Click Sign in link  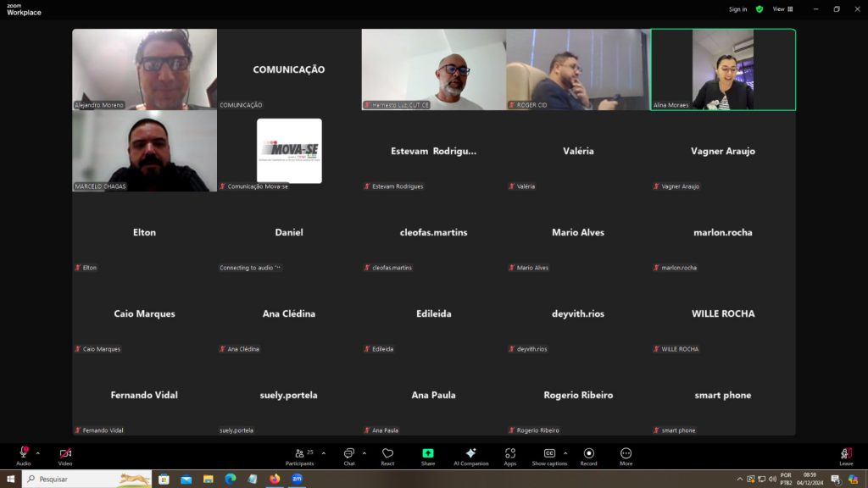pyautogui.click(x=737, y=9)
